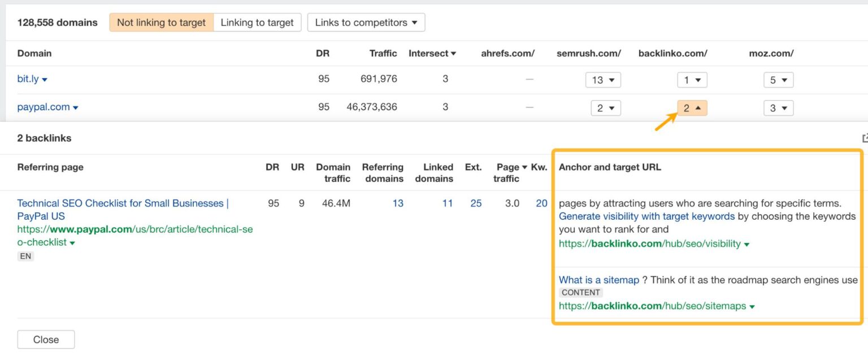
Task: Expand the bit.ly domain options
Action: [x=46, y=79]
